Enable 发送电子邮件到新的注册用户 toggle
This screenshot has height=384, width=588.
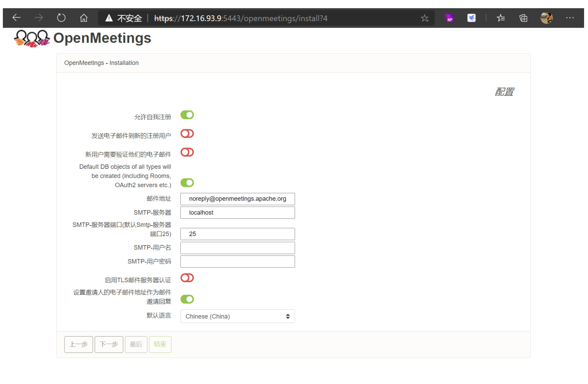click(187, 134)
